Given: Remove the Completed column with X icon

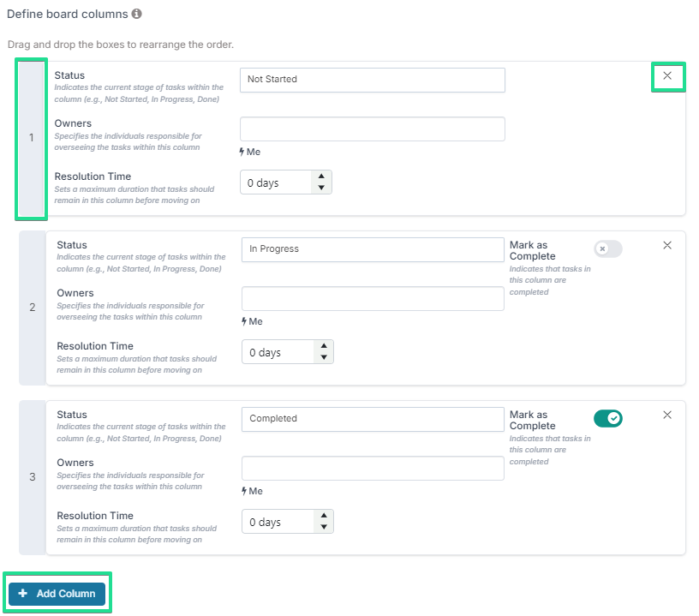Looking at the screenshot, I should click(x=667, y=415).
